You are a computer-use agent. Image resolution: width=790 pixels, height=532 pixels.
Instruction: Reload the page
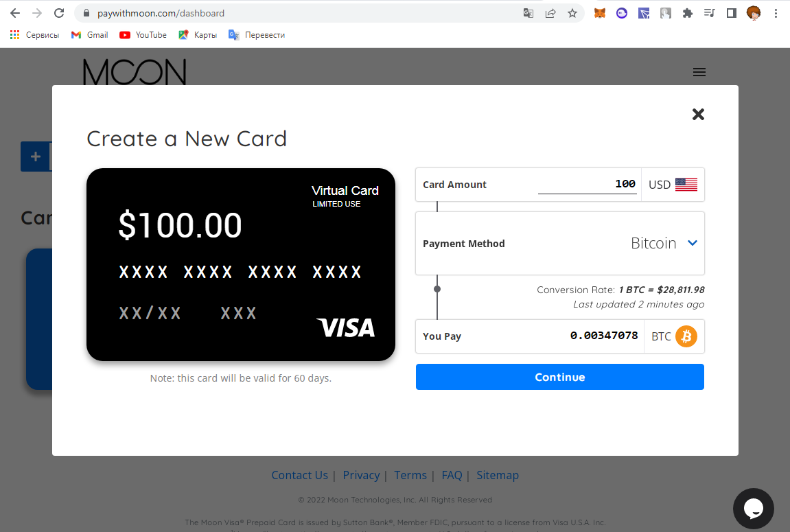coord(59,13)
